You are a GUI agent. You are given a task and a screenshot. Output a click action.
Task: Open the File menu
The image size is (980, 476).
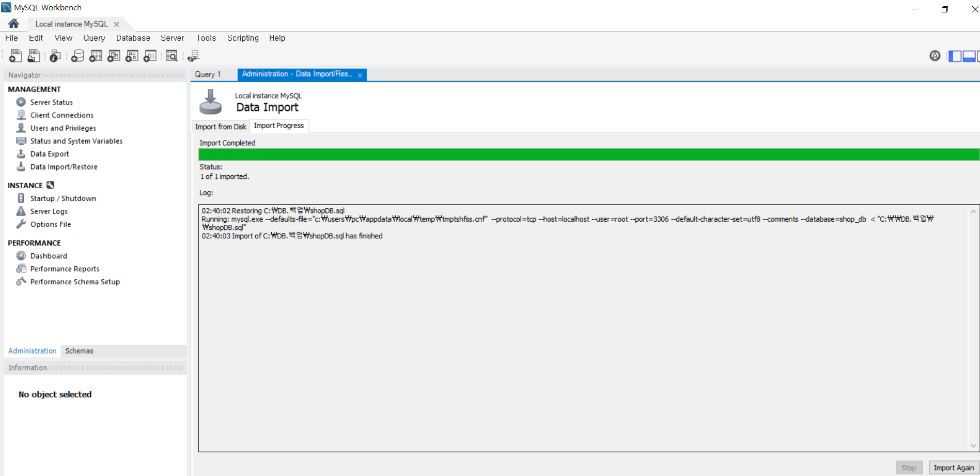click(11, 38)
